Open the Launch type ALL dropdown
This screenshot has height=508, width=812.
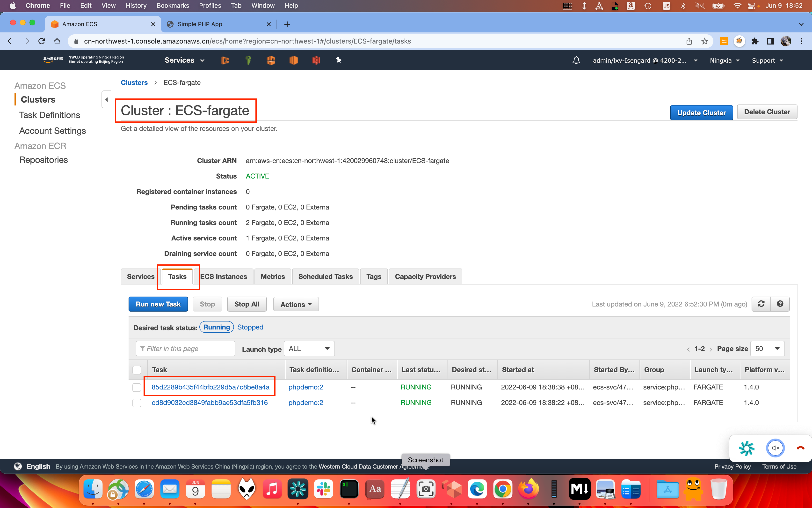click(309, 349)
